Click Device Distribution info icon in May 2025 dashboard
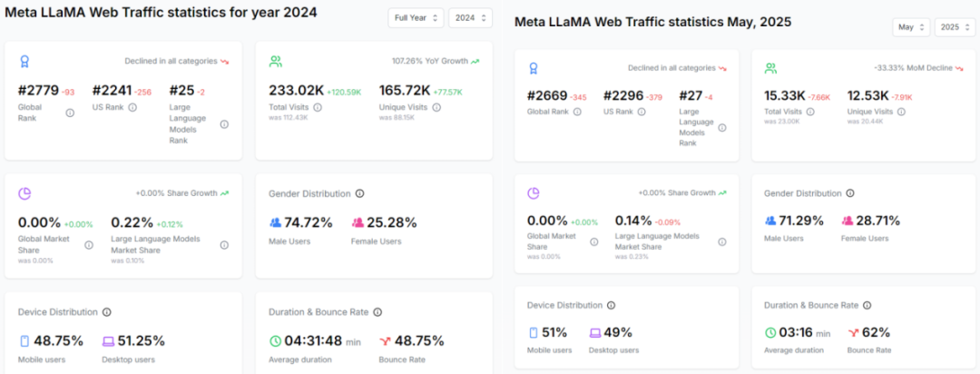 pos(611,305)
